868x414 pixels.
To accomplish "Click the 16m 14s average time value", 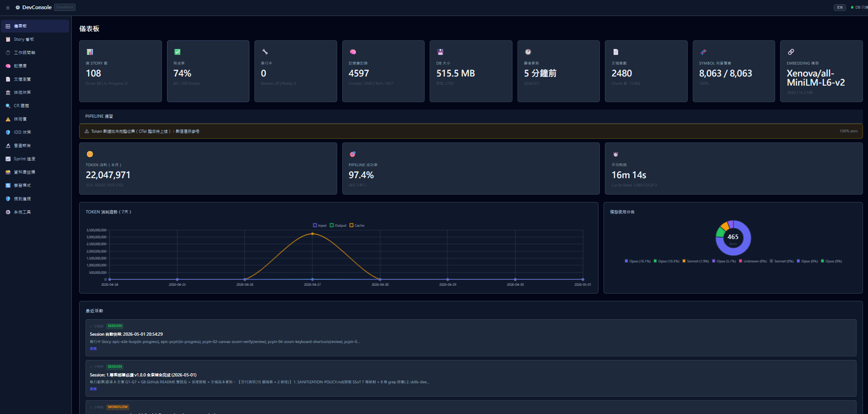I will click(x=629, y=175).
